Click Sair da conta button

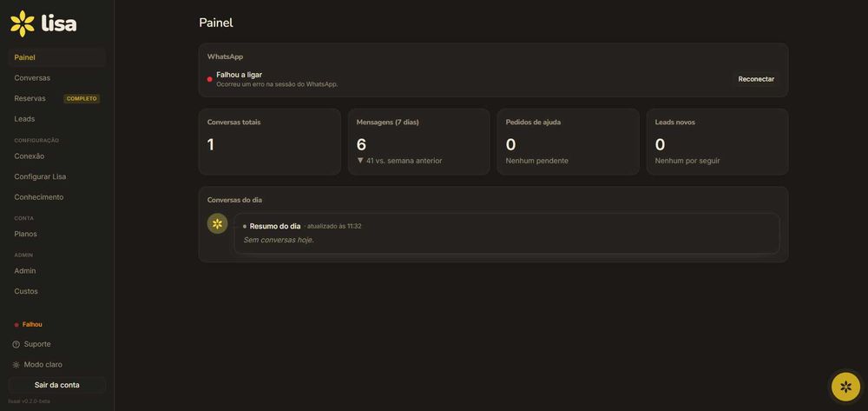pos(57,385)
